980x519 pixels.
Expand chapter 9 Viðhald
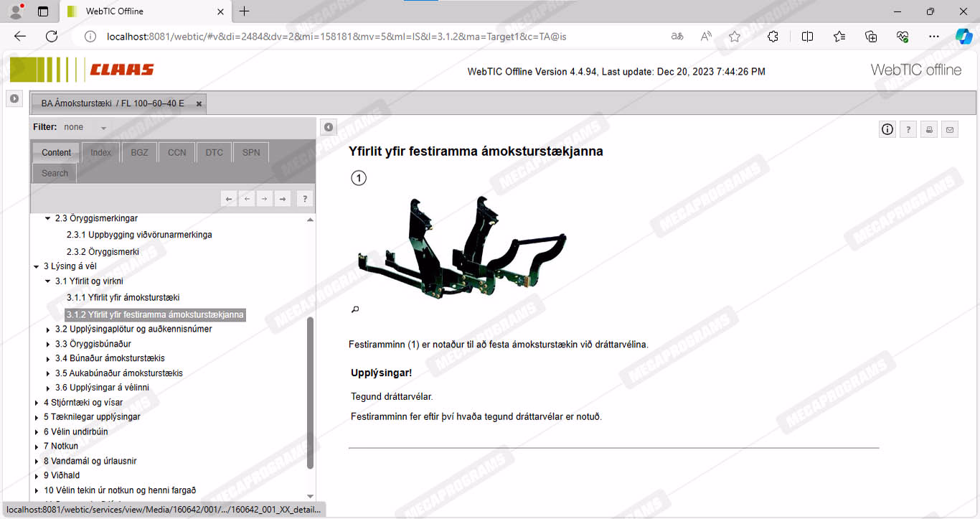point(37,476)
